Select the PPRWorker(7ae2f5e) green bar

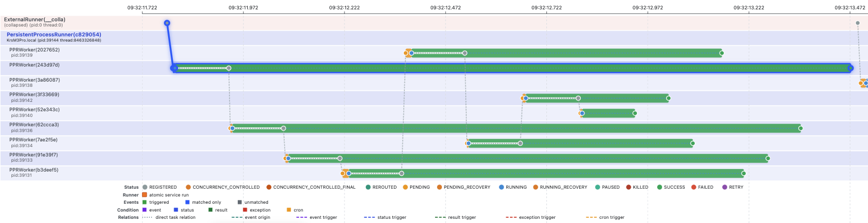click(580, 143)
